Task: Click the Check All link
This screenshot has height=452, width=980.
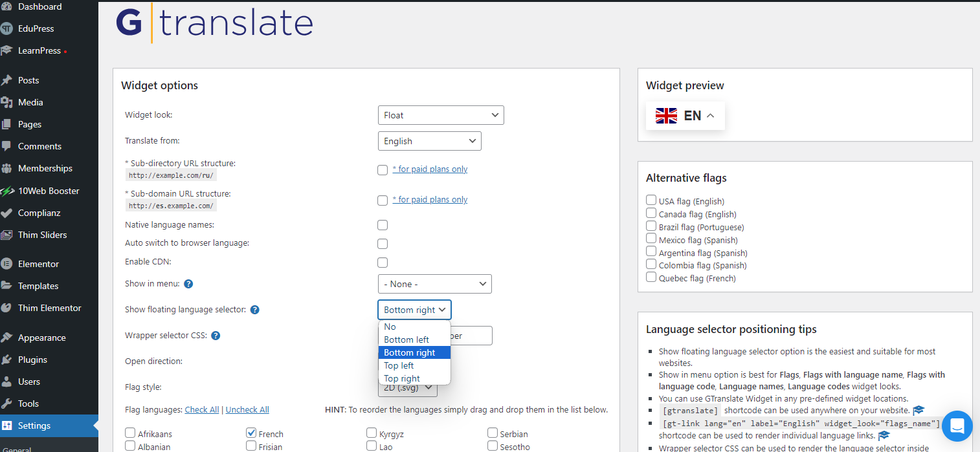Action: pos(201,409)
